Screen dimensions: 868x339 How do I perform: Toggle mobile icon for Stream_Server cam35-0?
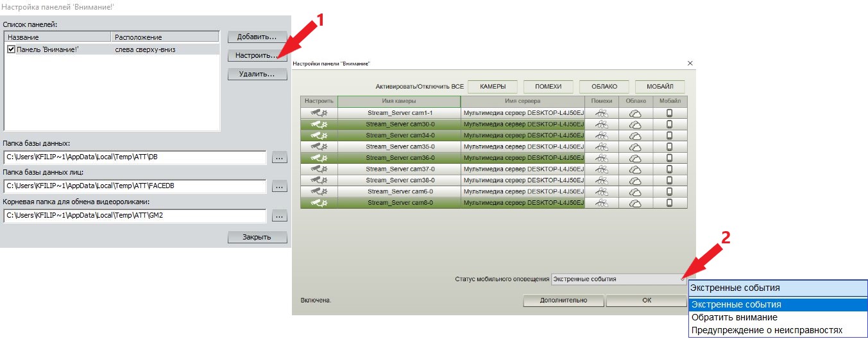click(670, 147)
